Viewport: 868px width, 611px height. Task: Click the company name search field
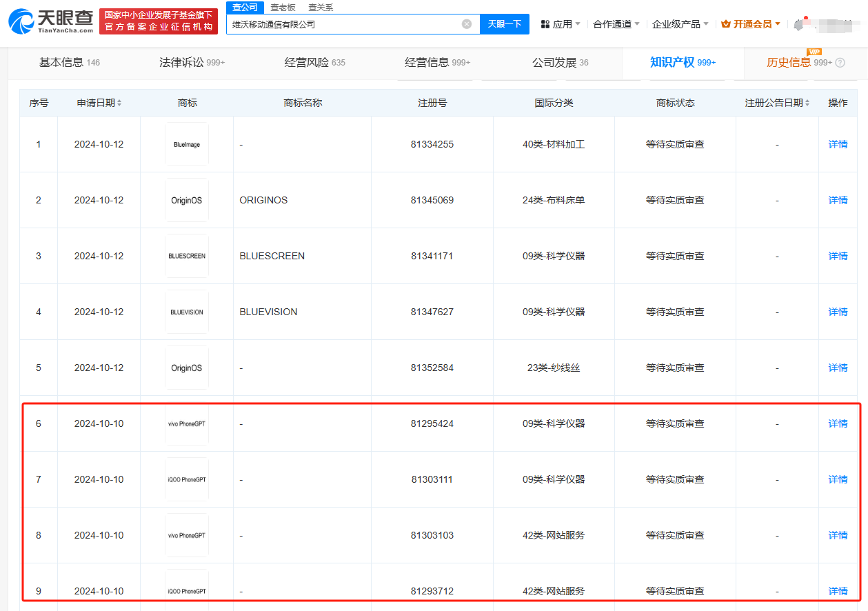tap(353, 24)
